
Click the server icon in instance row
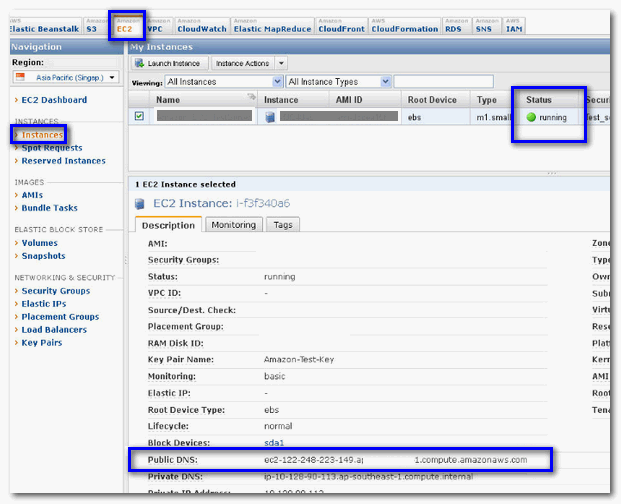(x=270, y=117)
